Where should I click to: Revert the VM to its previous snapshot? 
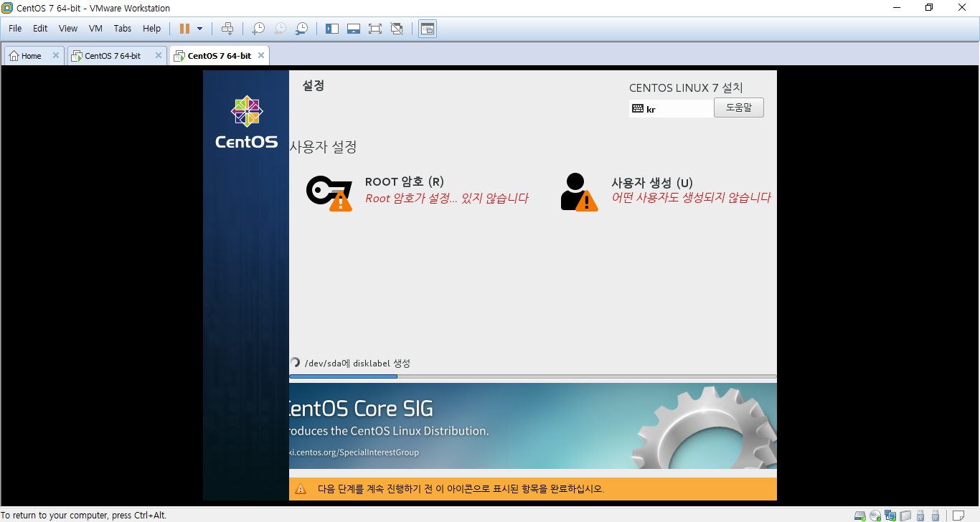[x=280, y=29]
